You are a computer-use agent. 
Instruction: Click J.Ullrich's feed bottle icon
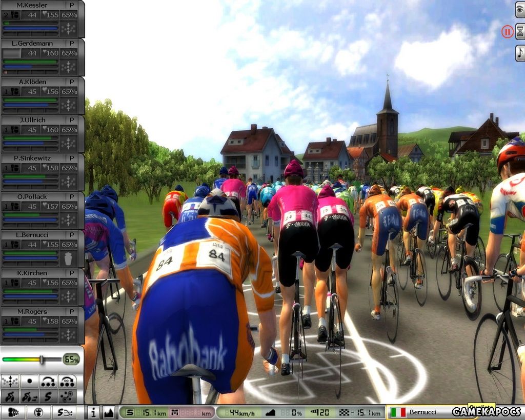(14, 130)
